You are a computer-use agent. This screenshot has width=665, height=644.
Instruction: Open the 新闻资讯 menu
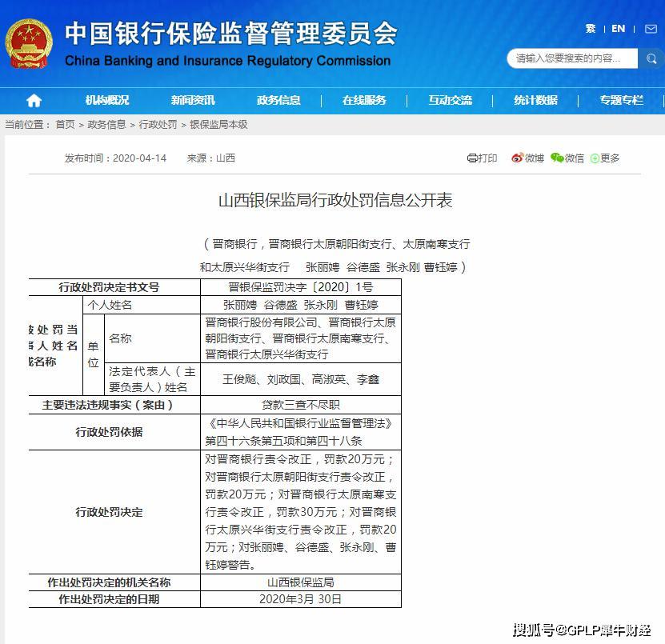point(193,101)
